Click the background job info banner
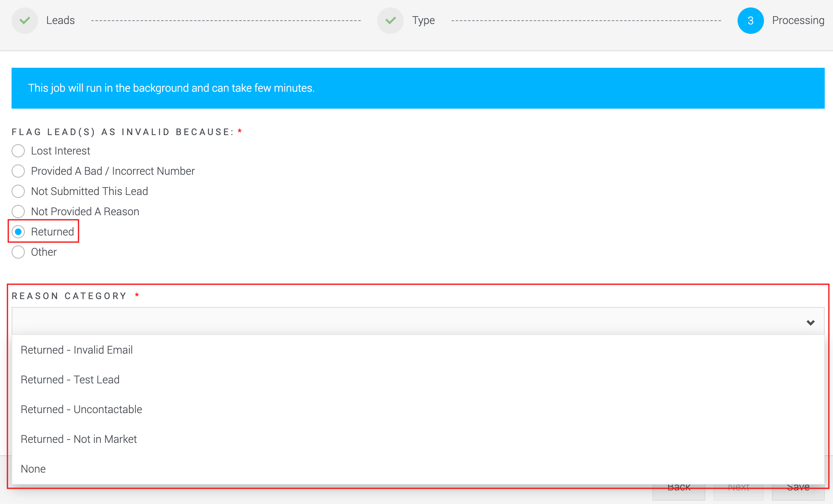 click(418, 88)
